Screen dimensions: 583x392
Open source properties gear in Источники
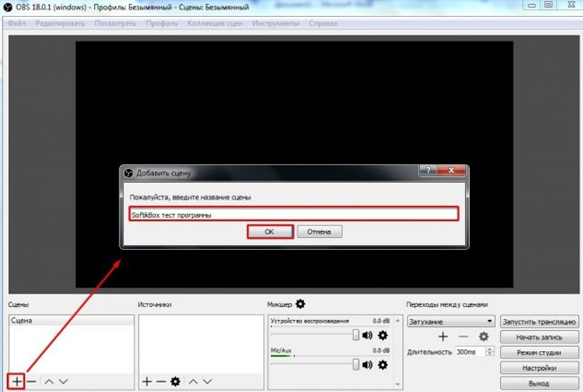pyautogui.click(x=175, y=381)
